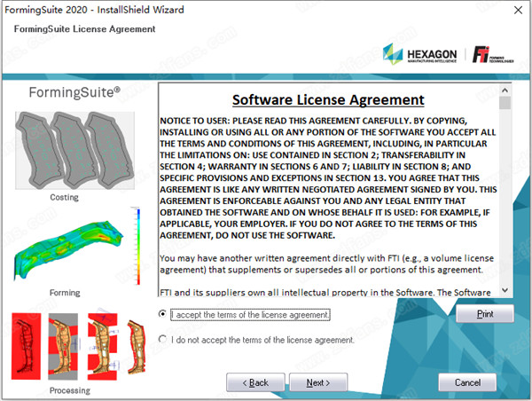The height and width of the screenshot is (401, 532).
Task: Click the forming color scale legend bar
Action: pos(138,246)
